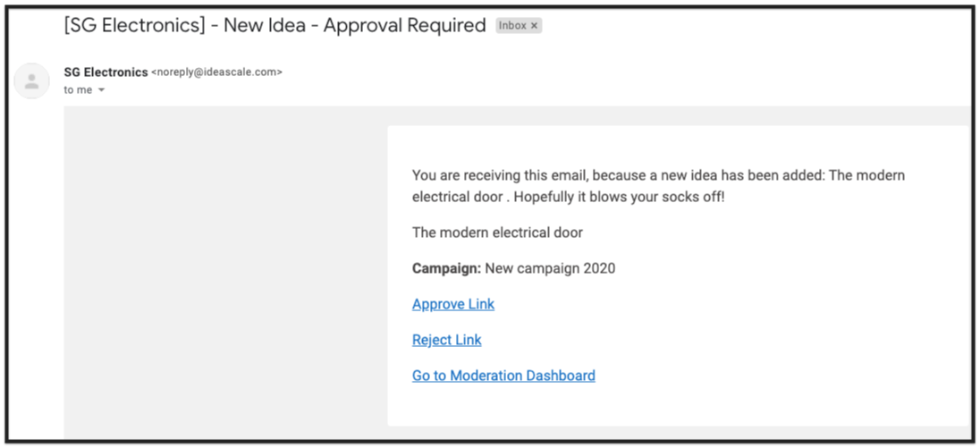Select the noreply@ideascale.com sender address
Image resolution: width=980 pixels, height=448 pixels.
pyautogui.click(x=217, y=72)
